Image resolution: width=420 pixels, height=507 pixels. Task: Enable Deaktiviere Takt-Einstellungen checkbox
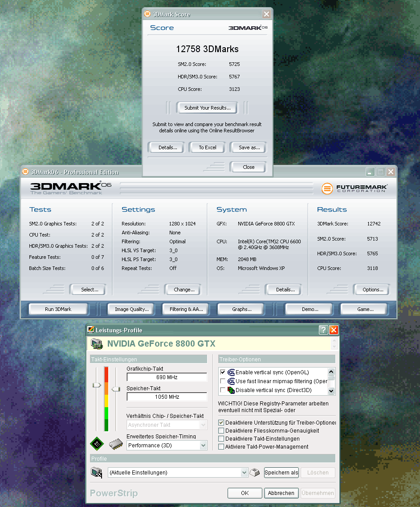point(221,439)
